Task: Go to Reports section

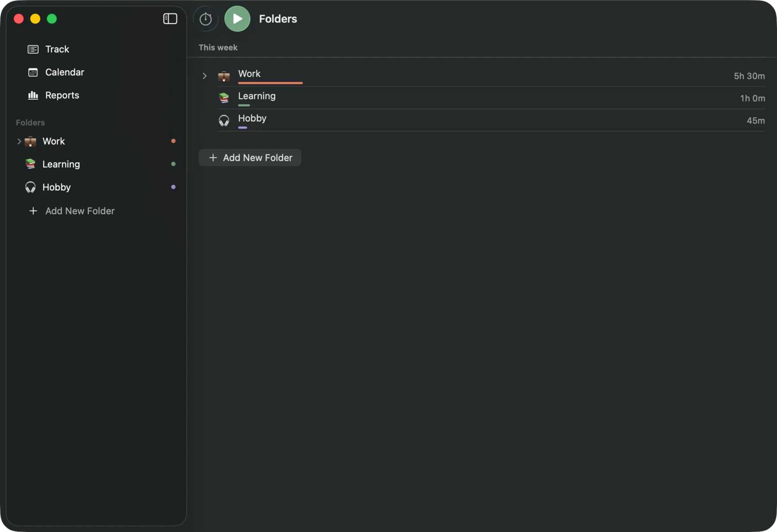Action: [62, 95]
